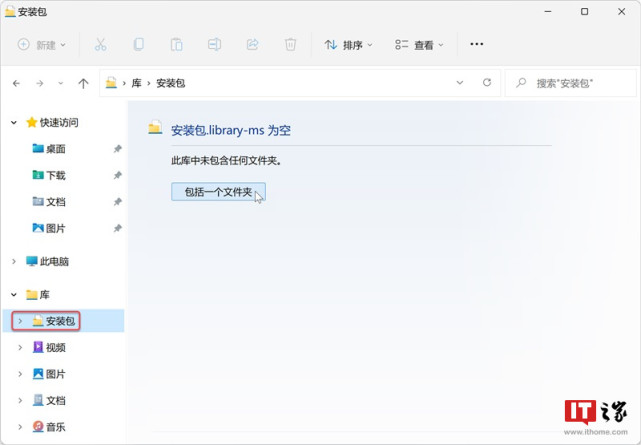Go back with the left arrow
The height and width of the screenshot is (445, 641).
point(16,83)
